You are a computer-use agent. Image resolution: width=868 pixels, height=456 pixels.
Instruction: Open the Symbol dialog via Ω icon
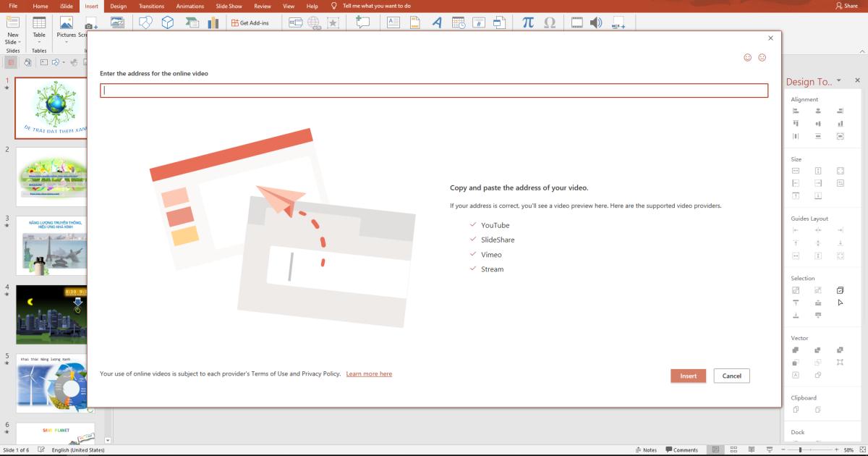click(x=550, y=22)
